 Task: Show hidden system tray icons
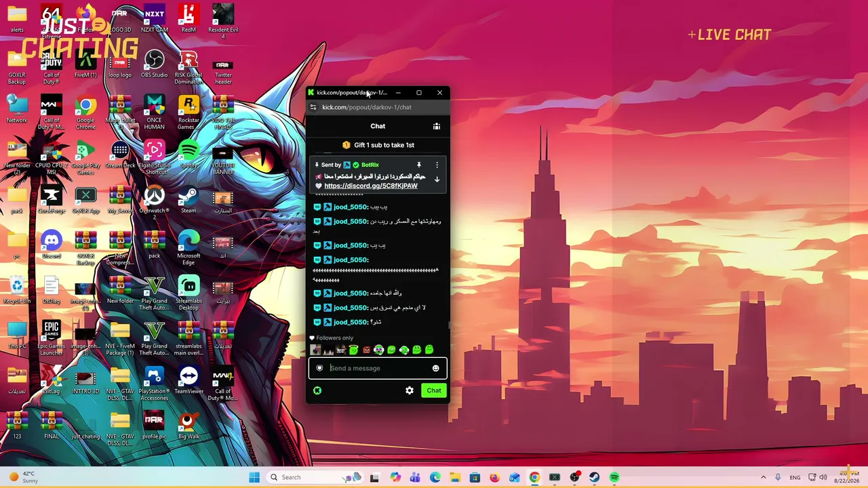[x=763, y=477]
